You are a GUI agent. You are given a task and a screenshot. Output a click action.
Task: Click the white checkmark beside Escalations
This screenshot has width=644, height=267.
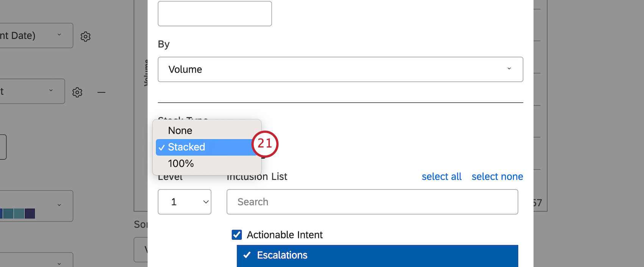coord(247,255)
